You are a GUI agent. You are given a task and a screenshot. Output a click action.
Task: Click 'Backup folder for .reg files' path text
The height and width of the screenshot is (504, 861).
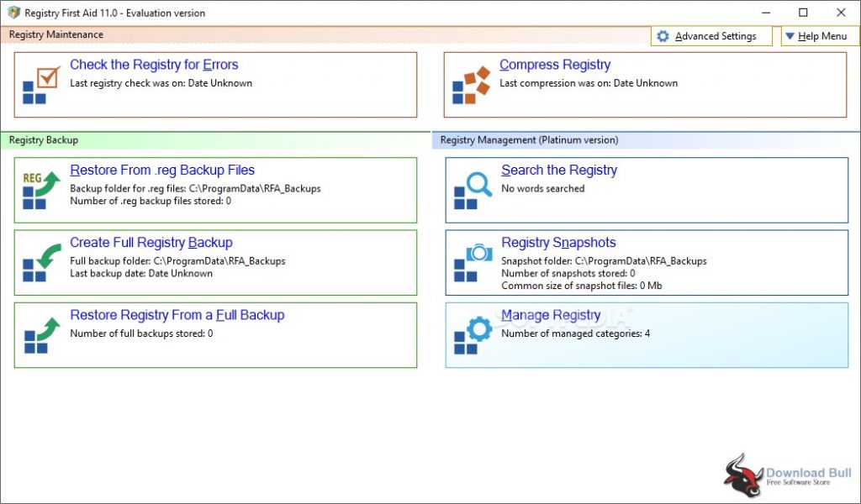pos(195,189)
